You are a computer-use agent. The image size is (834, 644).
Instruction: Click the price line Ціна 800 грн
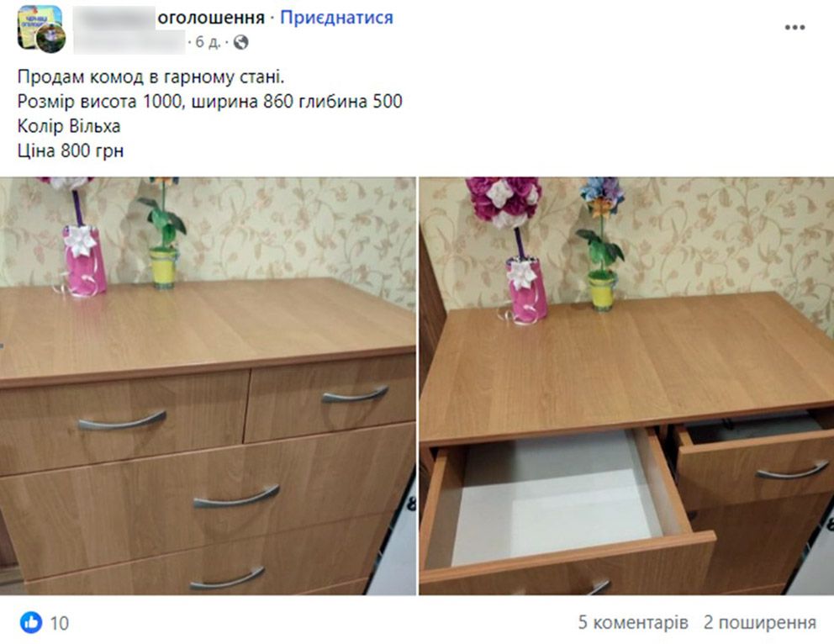coord(71,151)
